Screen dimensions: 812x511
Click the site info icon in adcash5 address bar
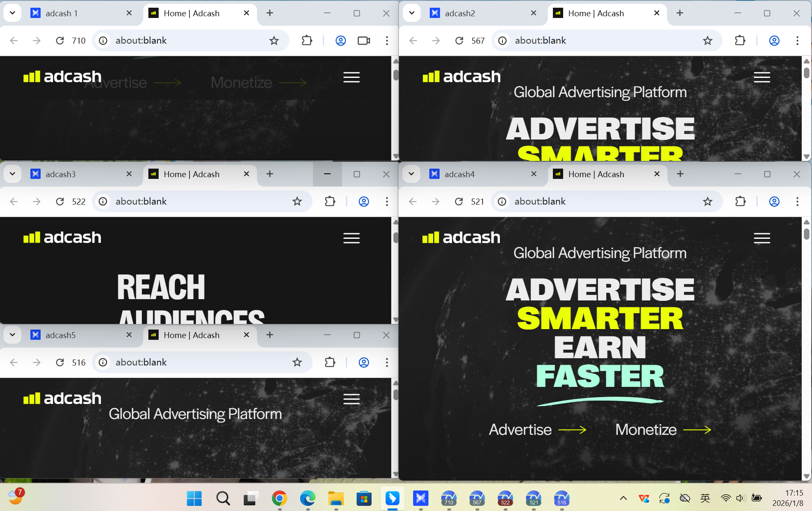[x=103, y=362]
